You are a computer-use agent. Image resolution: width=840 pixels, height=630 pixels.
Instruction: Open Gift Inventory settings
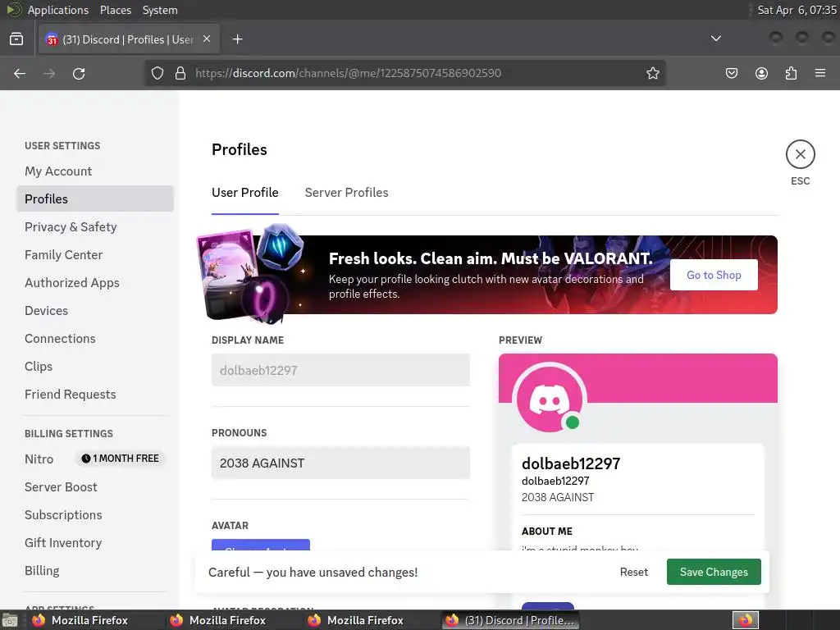point(95,542)
